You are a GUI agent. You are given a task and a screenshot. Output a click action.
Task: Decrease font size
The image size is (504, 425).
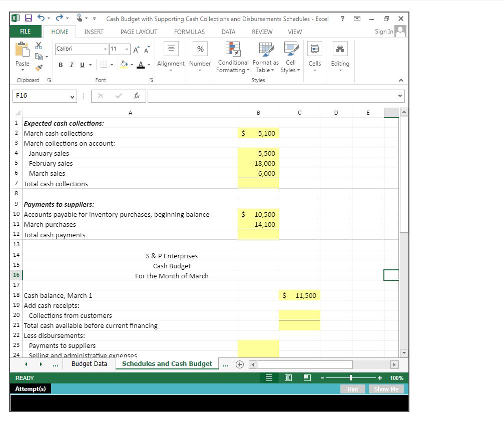coord(147,49)
